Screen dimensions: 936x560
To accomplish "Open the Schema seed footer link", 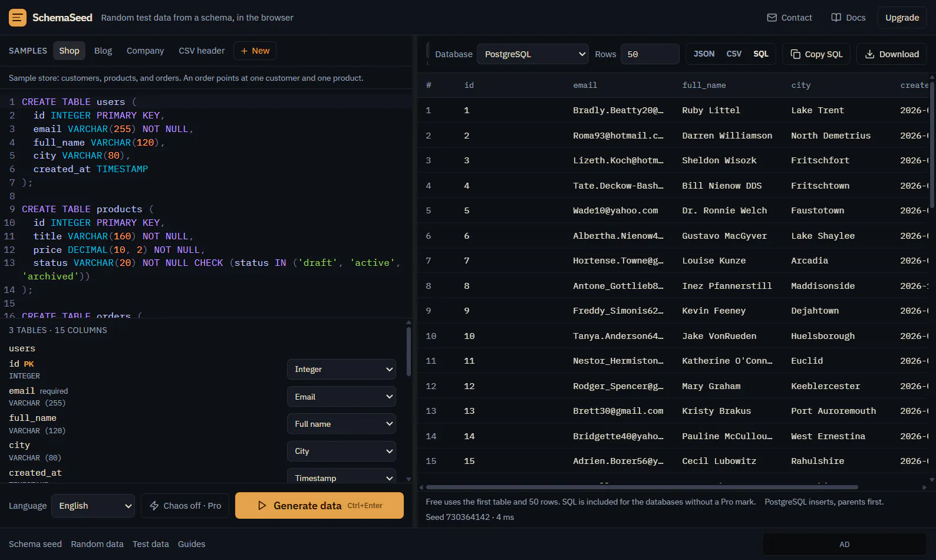I will [35, 544].
